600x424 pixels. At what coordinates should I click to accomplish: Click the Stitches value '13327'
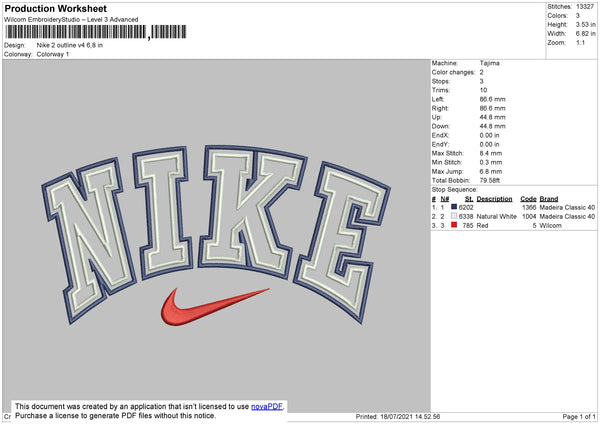[585, 7]
